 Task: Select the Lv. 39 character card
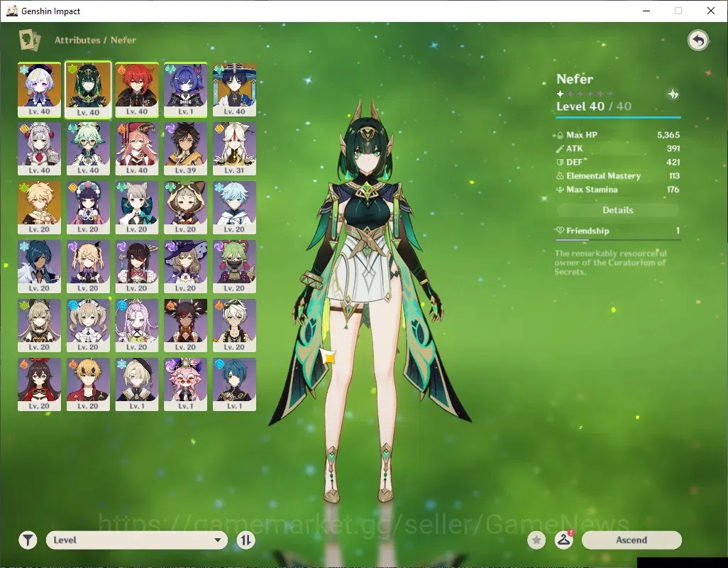[186, 148]
